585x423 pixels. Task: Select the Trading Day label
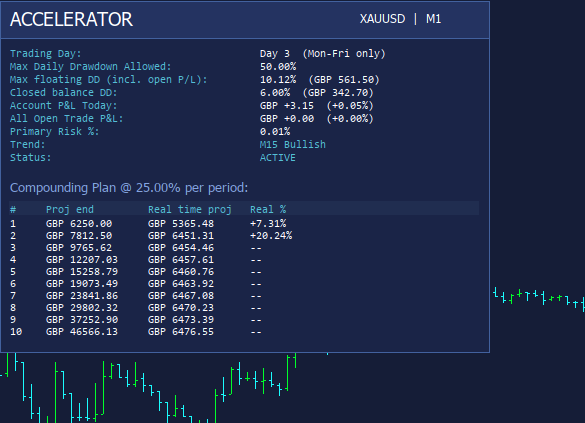46,54
